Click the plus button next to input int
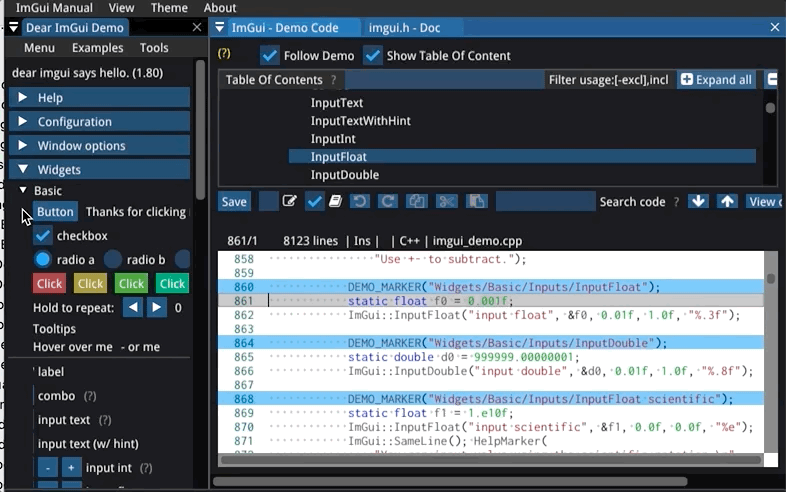 coord(71,468)
